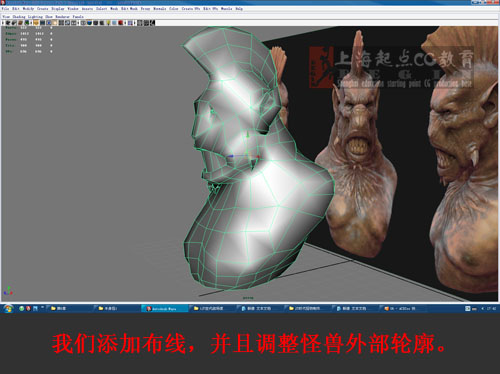Click the frontal monster reference image plane

[x=358, y=144]
